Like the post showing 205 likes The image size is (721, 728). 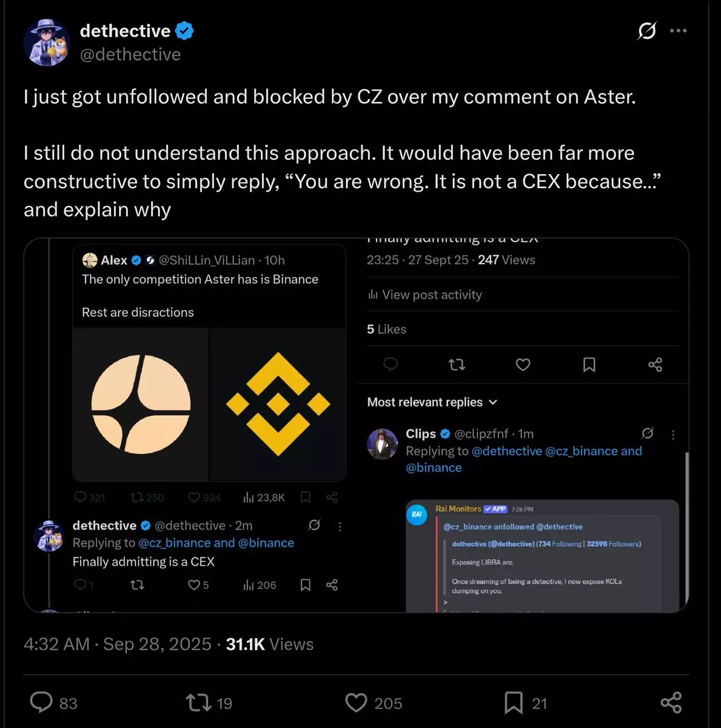(x=356, y=703)
